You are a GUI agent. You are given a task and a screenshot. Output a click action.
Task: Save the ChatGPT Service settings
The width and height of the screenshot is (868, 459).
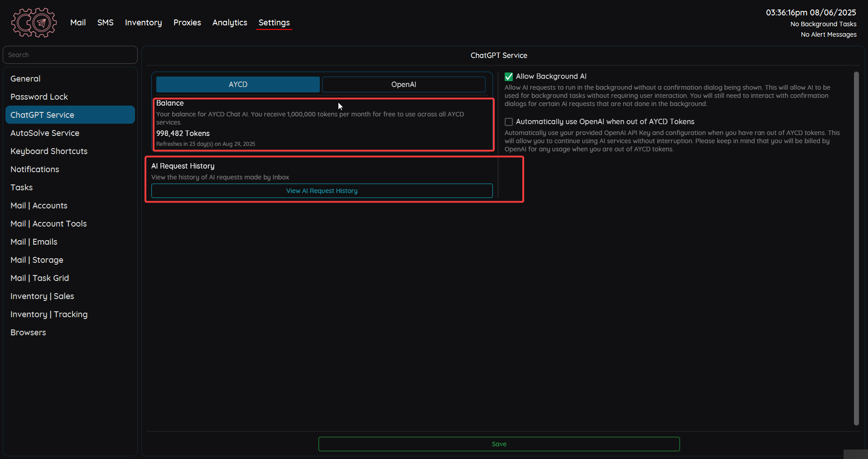499,444
